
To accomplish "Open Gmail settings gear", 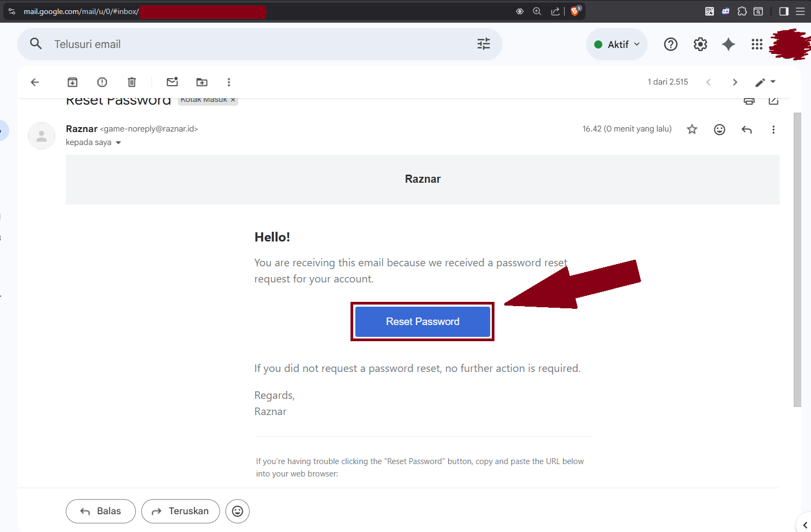I will tap(700, 44).
